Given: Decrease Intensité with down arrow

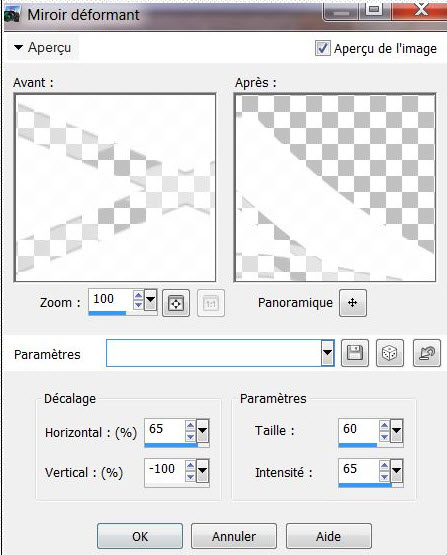Looking at the screenshot, I should (384, 477).
